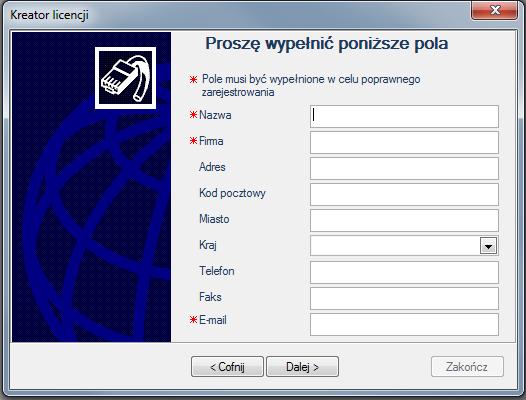Viewport: 526px width, 400px height.
Task: Click the Adres label
Action: point(212,167)
